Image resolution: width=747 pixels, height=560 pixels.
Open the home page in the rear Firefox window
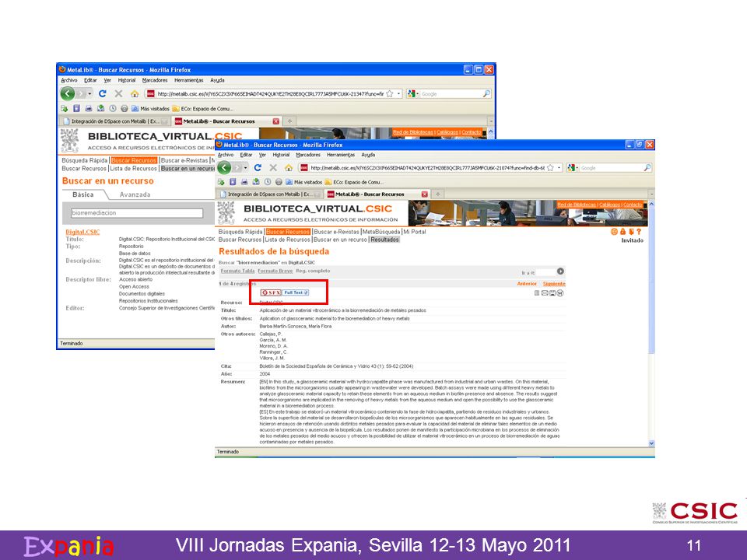click(x=135, y=94)
